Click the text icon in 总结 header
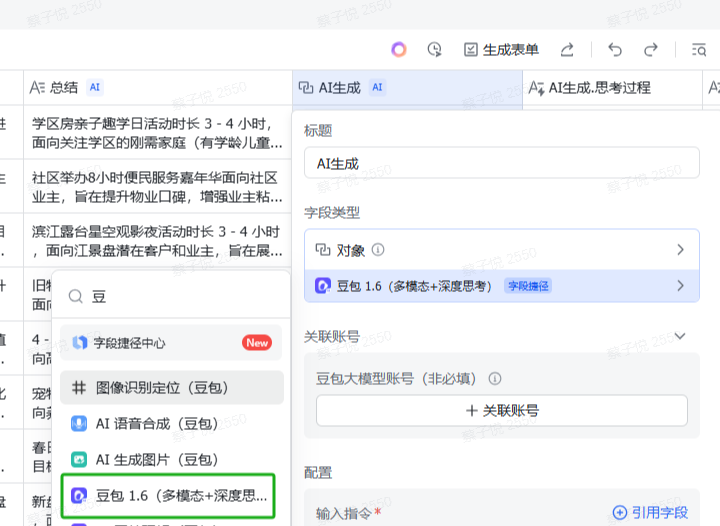The height and width of the screenshot is (526, 720). tap(37, 87)
